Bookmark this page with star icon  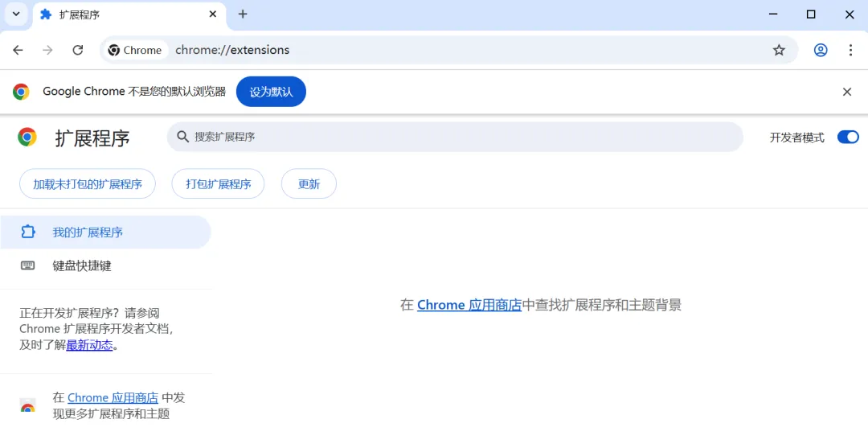coord(779,51)
